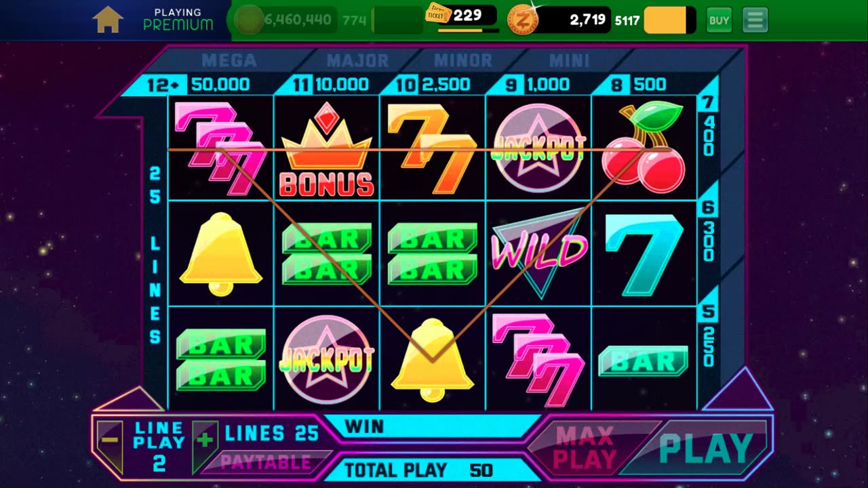Go to the home lobby icon
Image resolution: width=868 pixels, height=488 pixels.
click(x=108, y=20)
